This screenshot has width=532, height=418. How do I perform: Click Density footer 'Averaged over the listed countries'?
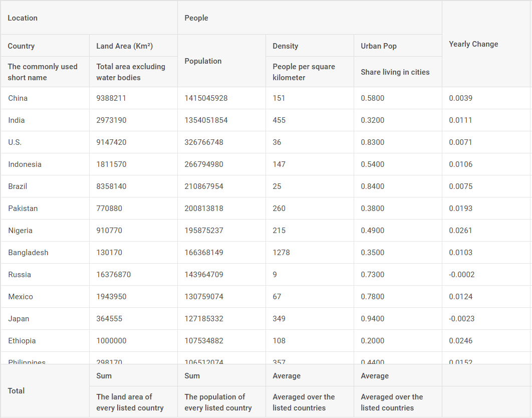pos(310,402)
